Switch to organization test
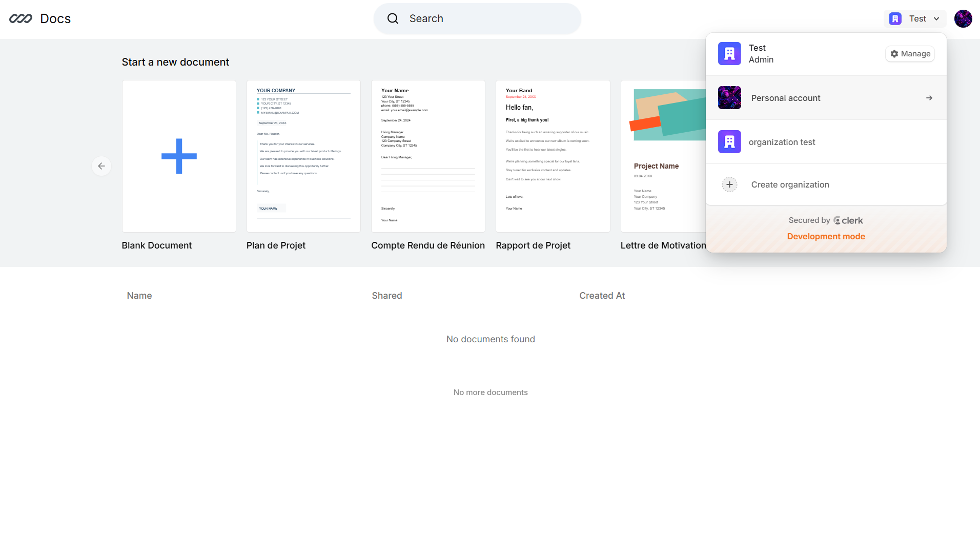The image size is (980, 559). 782,142
